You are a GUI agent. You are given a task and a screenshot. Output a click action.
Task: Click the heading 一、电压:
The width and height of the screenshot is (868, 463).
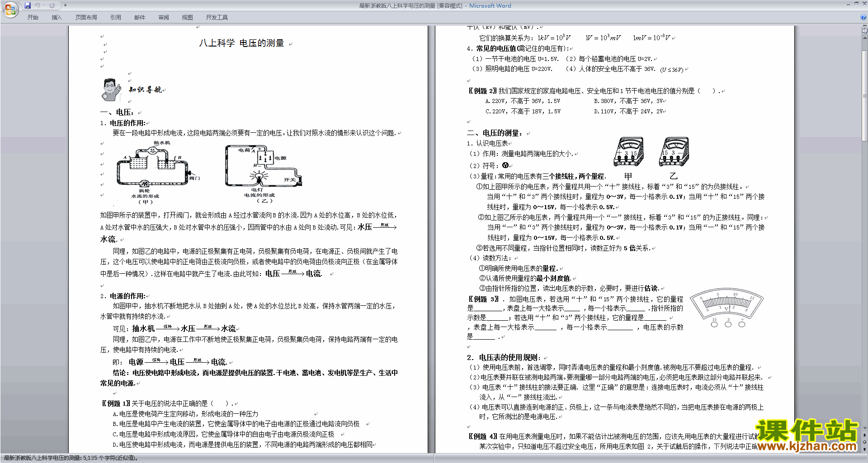(x=117, y=112)
